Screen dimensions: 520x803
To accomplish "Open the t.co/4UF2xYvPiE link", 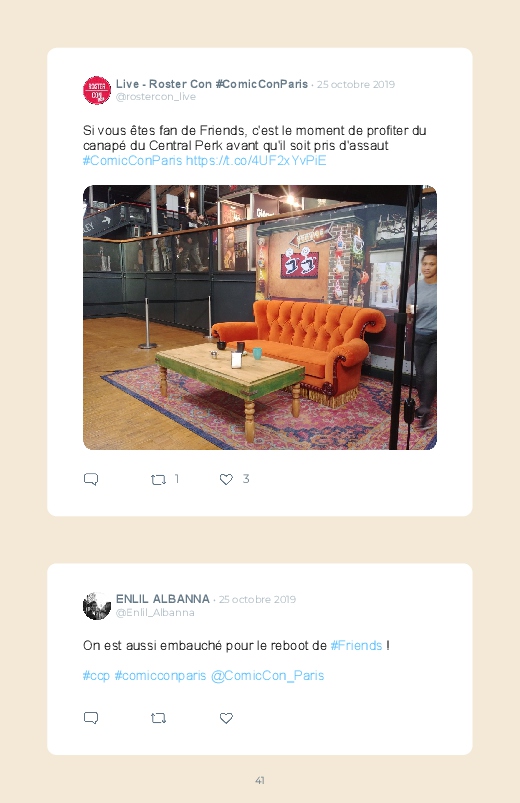I will pyautogui.click(x=256, y=161).
